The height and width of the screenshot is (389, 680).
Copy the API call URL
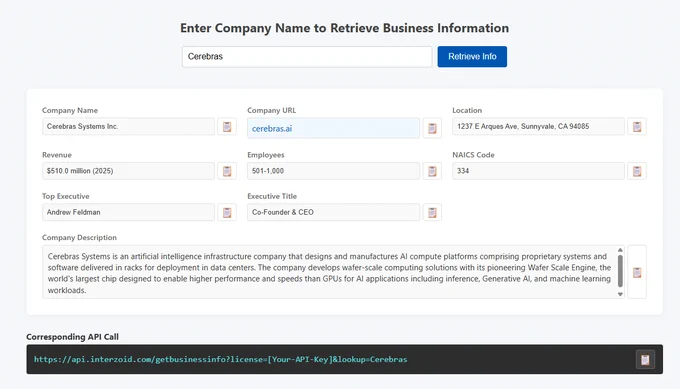pos(645,360)
